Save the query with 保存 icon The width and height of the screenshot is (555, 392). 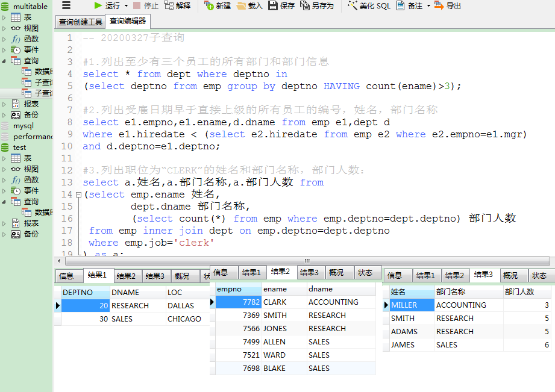click(x=273, y=5)
